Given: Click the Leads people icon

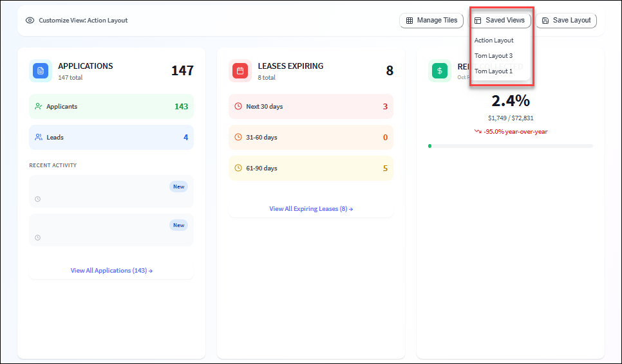Looking at the screenshot, I should coord(39,138).
